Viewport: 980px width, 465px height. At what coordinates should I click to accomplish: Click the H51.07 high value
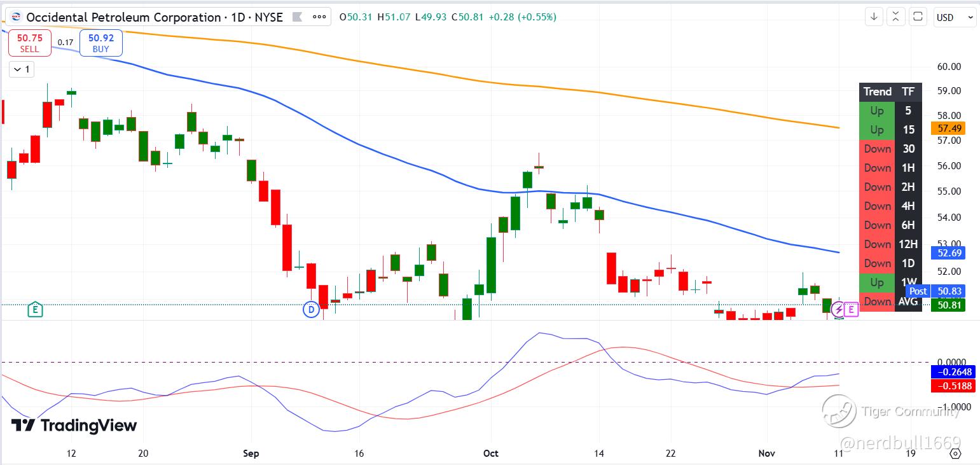(x=394, y=17)
